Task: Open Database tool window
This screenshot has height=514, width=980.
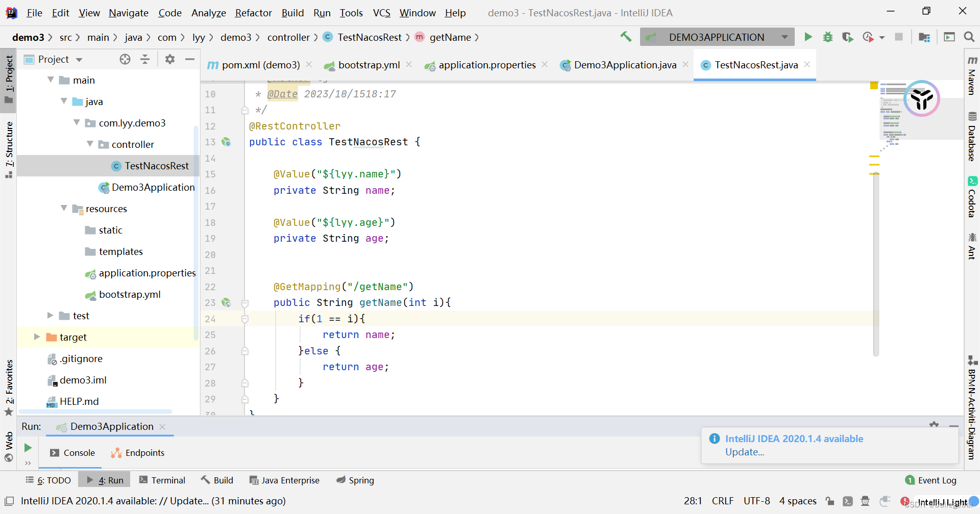Action: [972, 136]
